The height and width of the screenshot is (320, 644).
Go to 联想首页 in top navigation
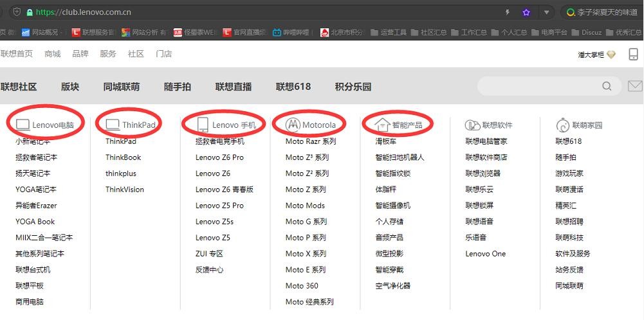[x=17, y=54]
